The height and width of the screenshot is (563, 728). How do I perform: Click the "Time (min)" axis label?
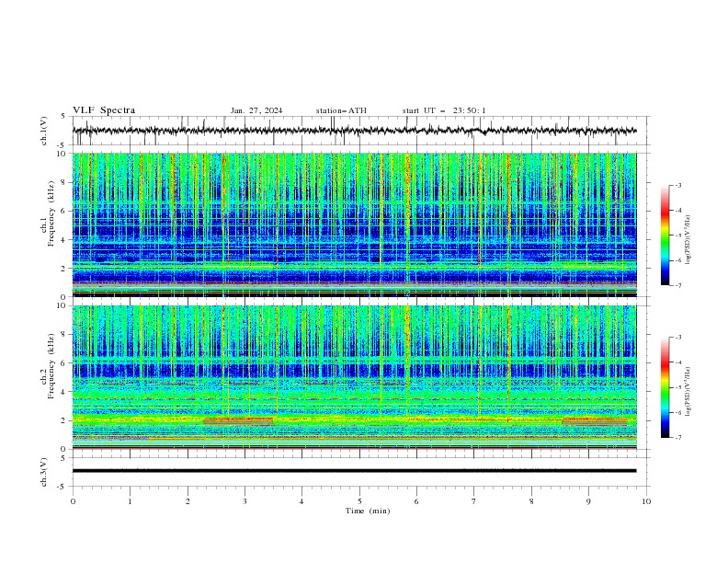368,511
